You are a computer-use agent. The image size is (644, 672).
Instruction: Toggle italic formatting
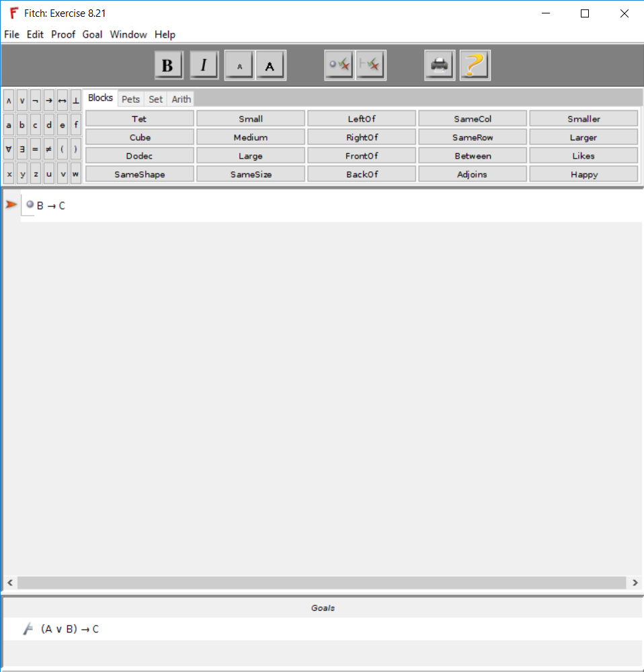click(204, 65)
